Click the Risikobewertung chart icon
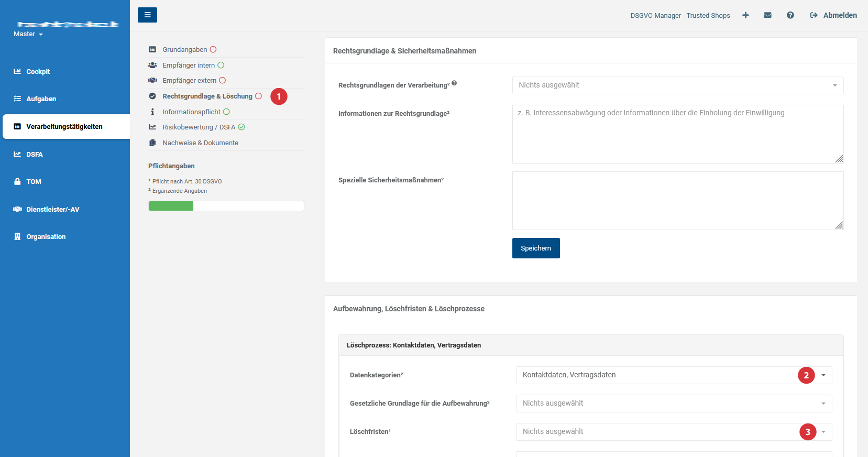This screenshot has height=457, width=868. point(152,127)
